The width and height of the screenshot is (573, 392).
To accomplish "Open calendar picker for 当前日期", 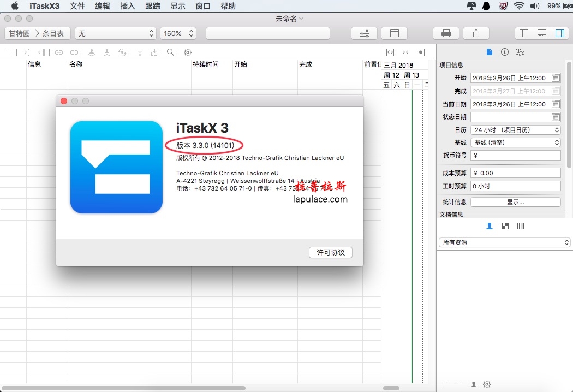I will click(x=556, y=104).
